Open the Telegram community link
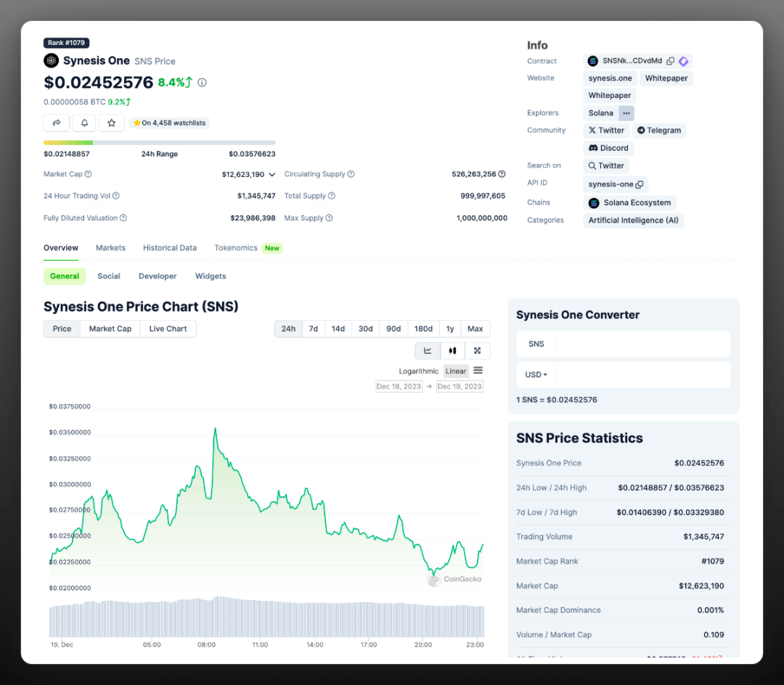The width and height of the screenshot is (784, 685). pyautogui.click(x=659, y=131)
